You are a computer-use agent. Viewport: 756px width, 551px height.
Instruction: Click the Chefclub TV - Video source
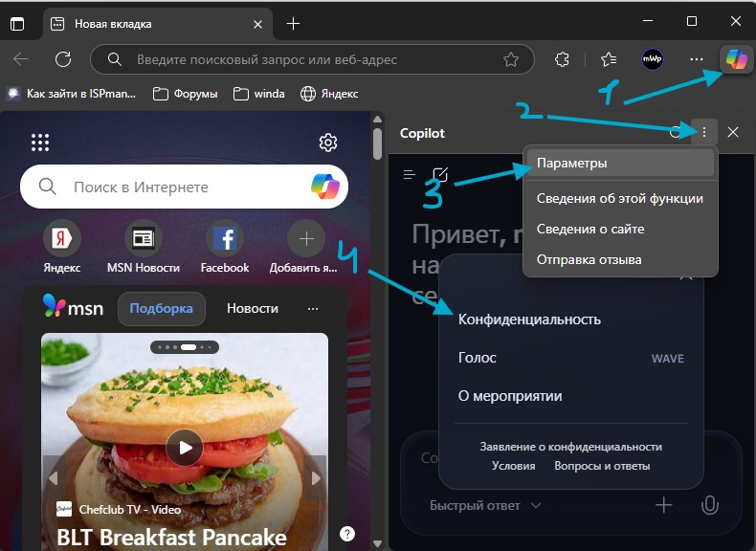click(x=118, y=510)
